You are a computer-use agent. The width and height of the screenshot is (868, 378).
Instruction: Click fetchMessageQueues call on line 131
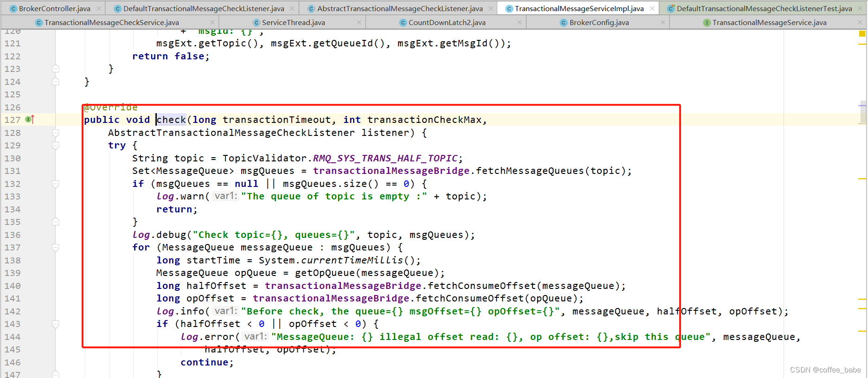click(x=530, y=171)
